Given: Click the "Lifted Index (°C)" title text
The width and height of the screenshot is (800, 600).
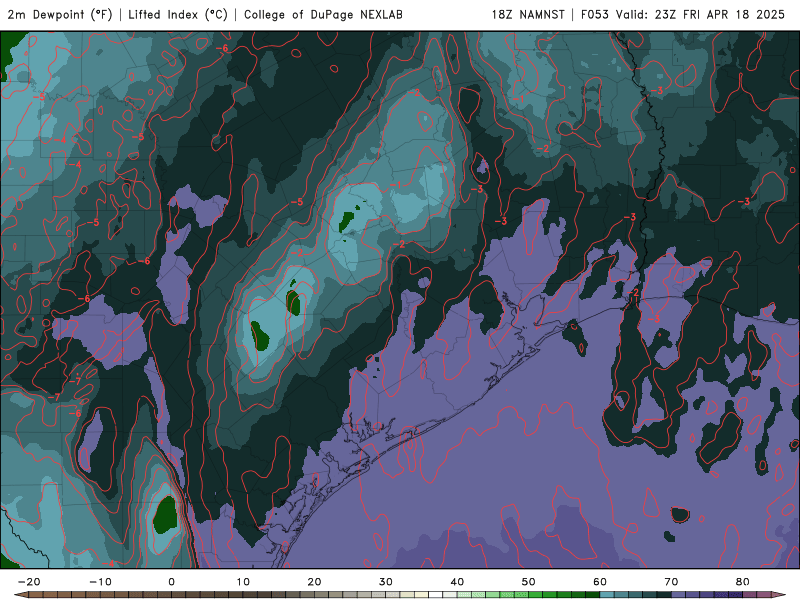Looking at the screenshot, I should [x=178, y=15].
